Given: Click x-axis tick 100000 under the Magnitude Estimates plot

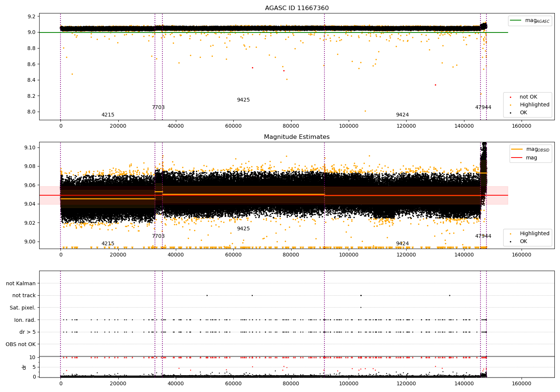Looking at the screenshot, I should point(349,255).
